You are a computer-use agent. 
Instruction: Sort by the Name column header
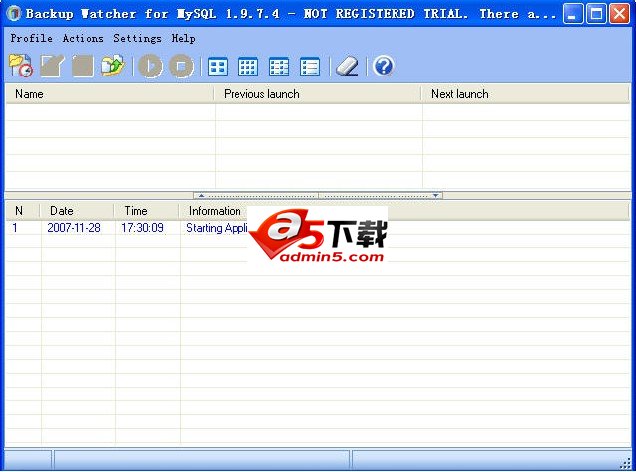click(x=110, y=94)
